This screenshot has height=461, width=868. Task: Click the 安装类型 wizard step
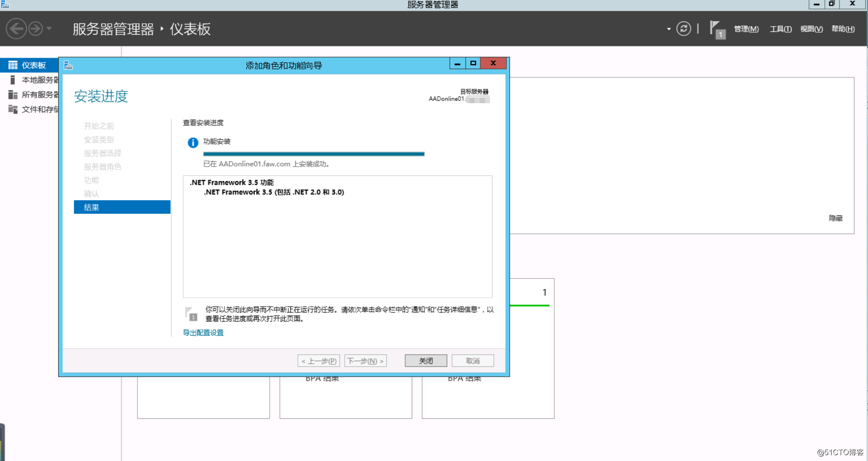(x=99, y=139)
